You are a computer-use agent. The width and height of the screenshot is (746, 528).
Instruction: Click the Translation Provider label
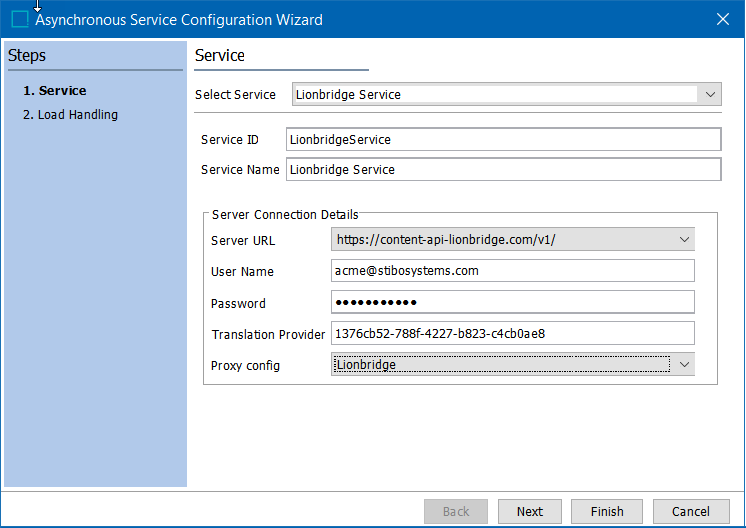click(268, 334)
